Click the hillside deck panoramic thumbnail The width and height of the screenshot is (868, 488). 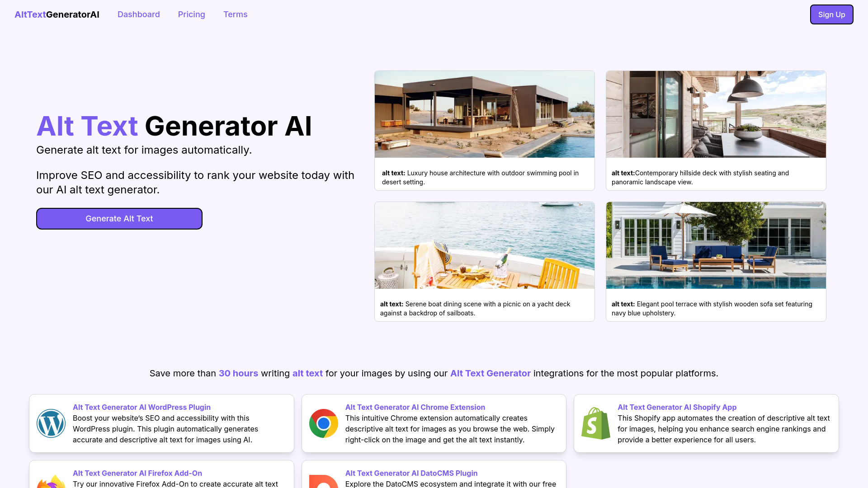(715, 114)
